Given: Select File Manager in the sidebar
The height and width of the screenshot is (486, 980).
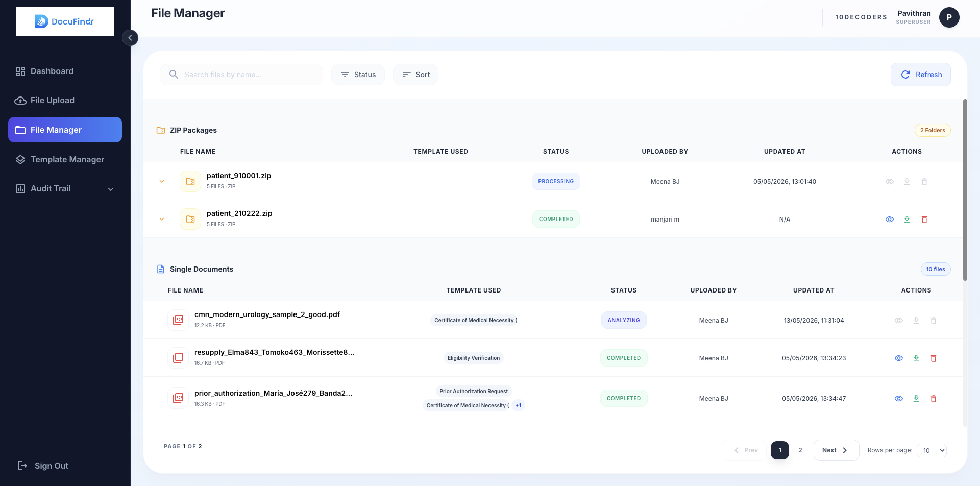Looking at the screenshot, I should [65, 130].
